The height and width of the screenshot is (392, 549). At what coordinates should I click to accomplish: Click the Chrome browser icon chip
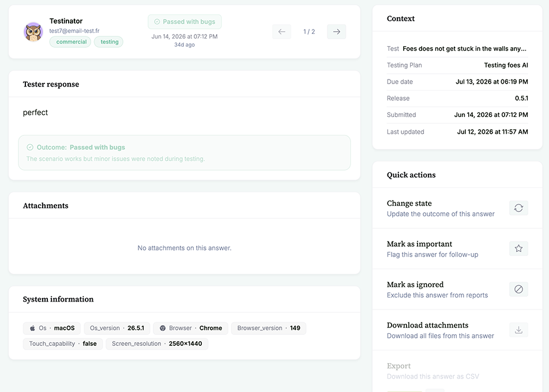pos(191,329)
